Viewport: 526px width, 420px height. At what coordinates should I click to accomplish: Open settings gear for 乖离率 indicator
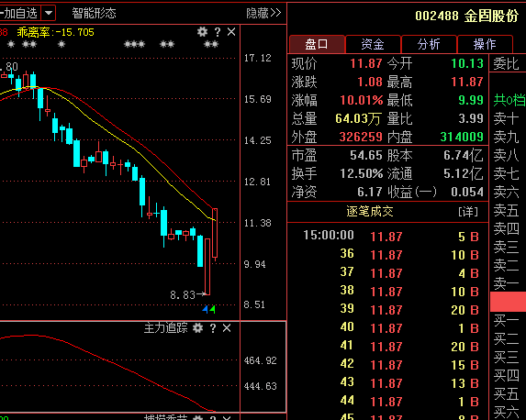202,32
